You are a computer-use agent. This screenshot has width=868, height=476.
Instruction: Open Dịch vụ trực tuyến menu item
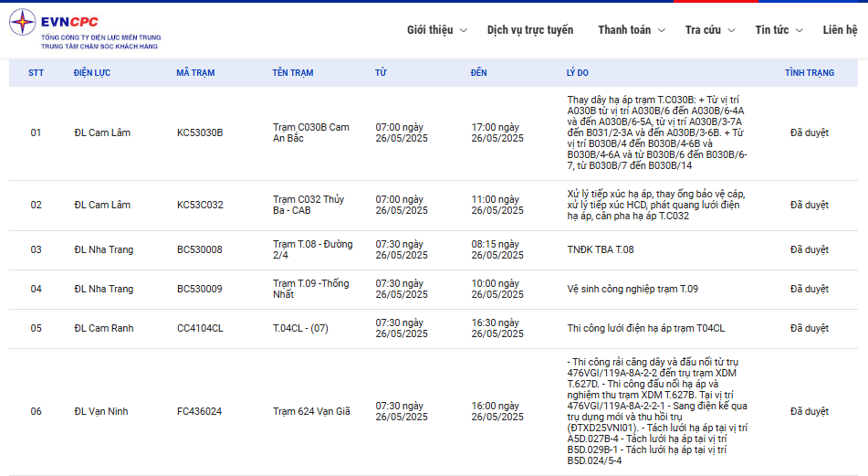[529, 30]
